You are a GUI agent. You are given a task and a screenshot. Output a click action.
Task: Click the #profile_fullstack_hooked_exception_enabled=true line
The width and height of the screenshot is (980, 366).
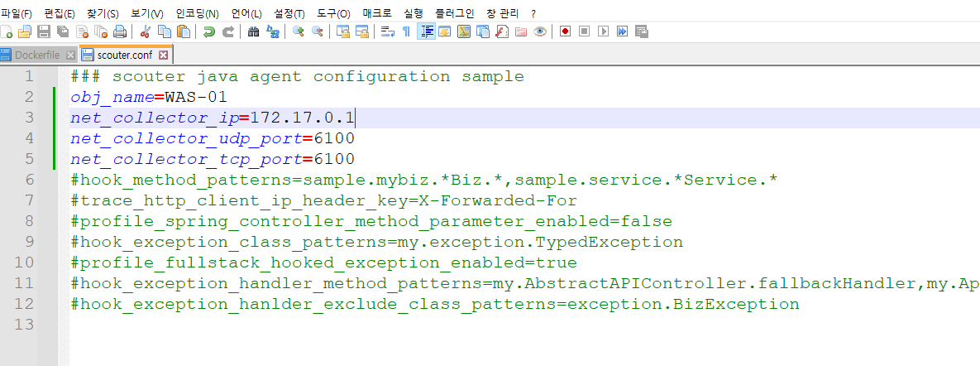(x=323, y=262)
